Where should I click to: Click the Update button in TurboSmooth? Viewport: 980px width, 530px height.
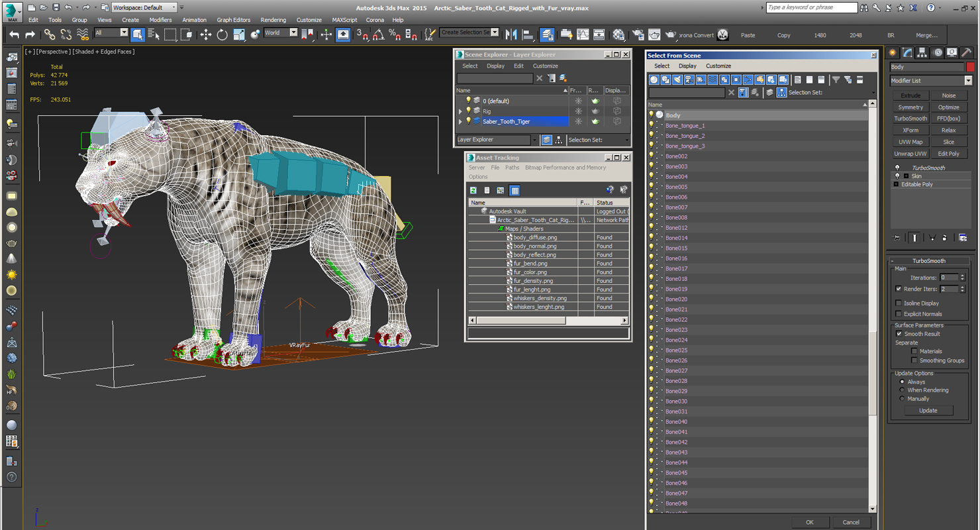click(x=928, y=411)
